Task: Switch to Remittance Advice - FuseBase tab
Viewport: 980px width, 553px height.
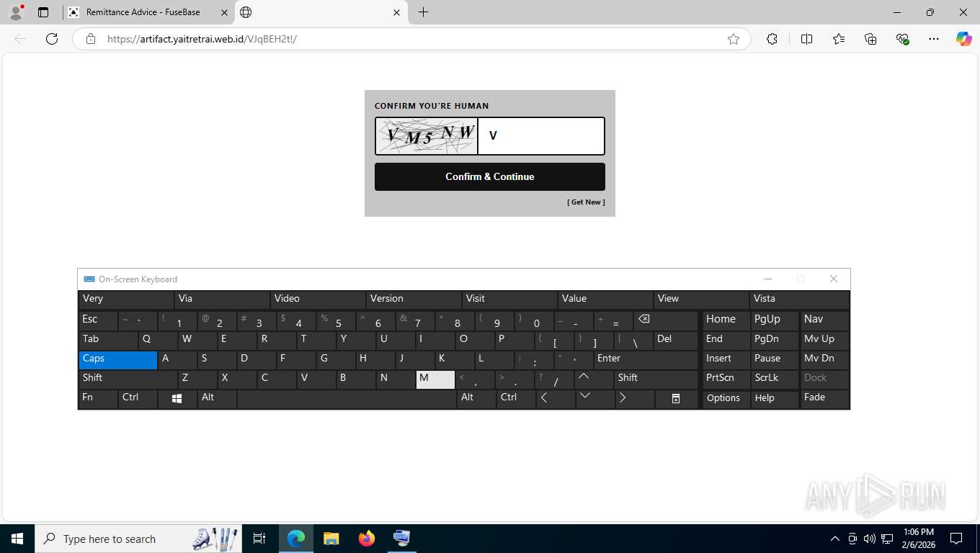Action: 148,12
